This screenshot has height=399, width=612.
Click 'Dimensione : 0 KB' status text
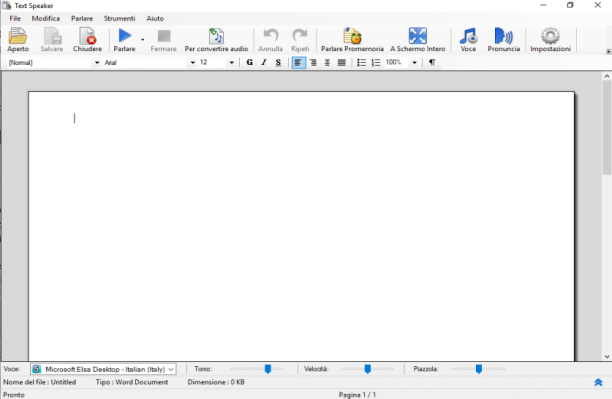click(216, 382)
